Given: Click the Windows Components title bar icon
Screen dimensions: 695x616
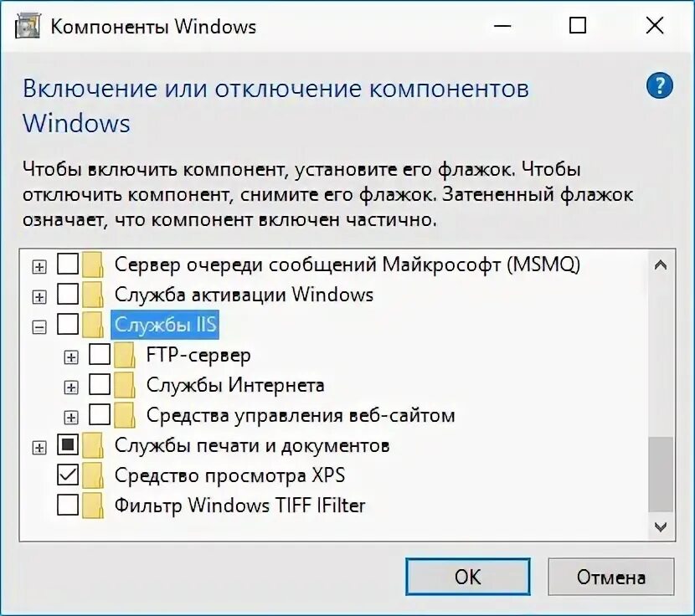Looking at the screenshot, I should click(28, 26).
